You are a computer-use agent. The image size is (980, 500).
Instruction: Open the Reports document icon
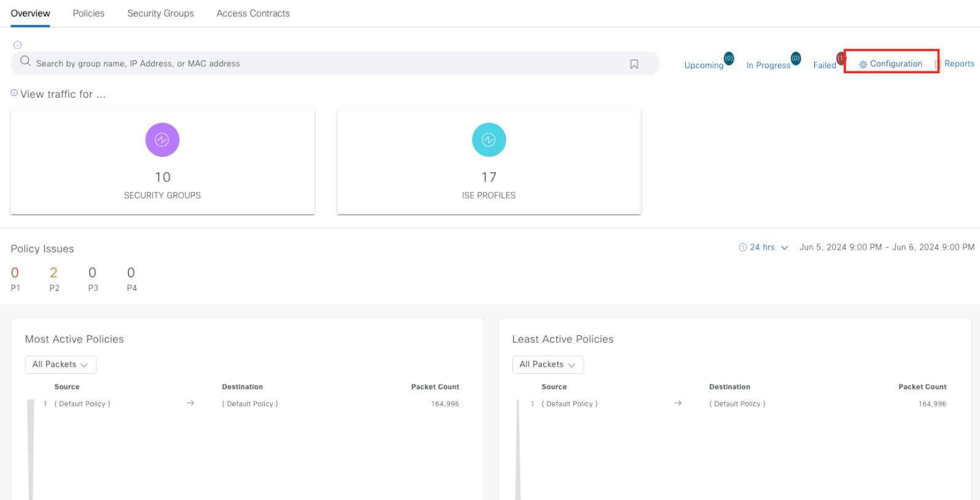[938, 64]
